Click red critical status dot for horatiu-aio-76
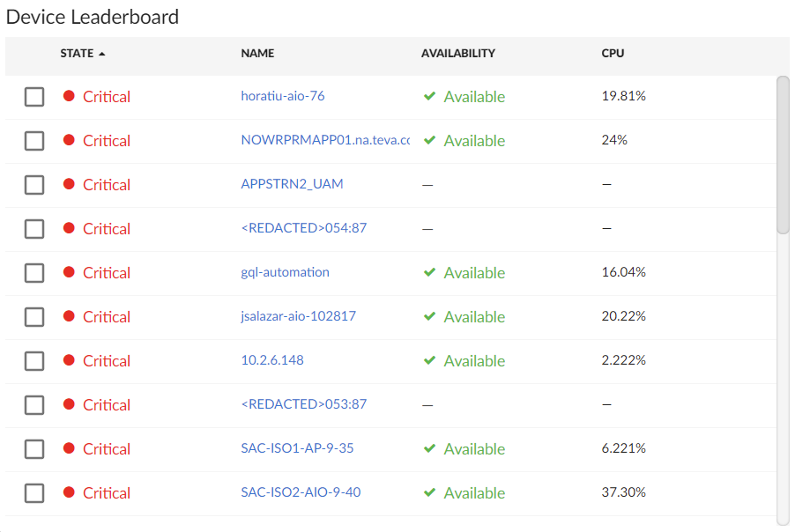 [69, 96]
